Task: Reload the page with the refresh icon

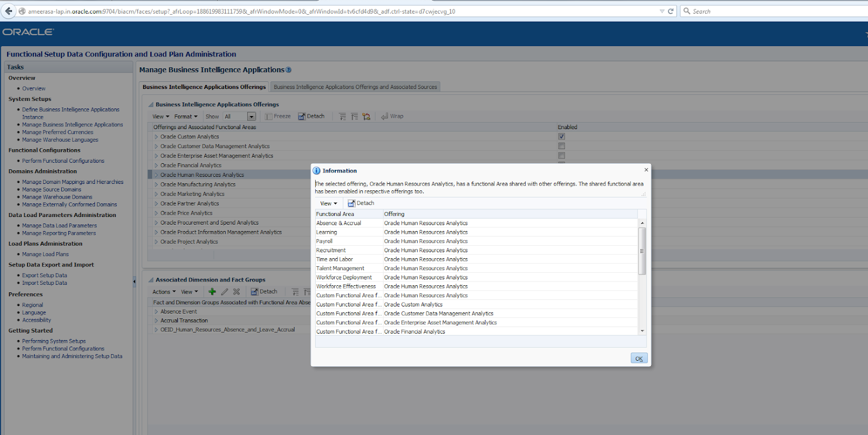Action: [671, 11]
